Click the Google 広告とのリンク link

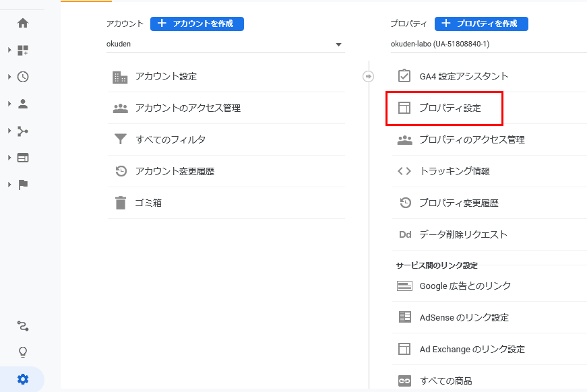coord(465,286)
